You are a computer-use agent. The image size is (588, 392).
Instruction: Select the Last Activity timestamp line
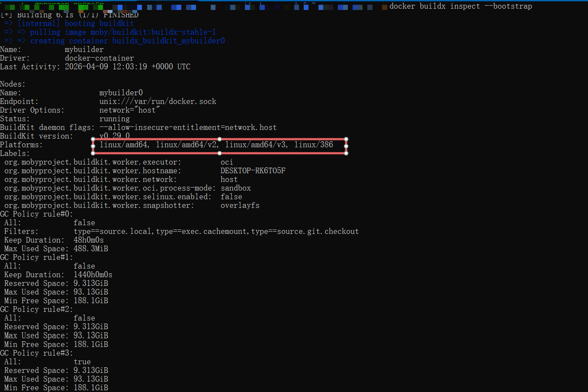(95, 66)
